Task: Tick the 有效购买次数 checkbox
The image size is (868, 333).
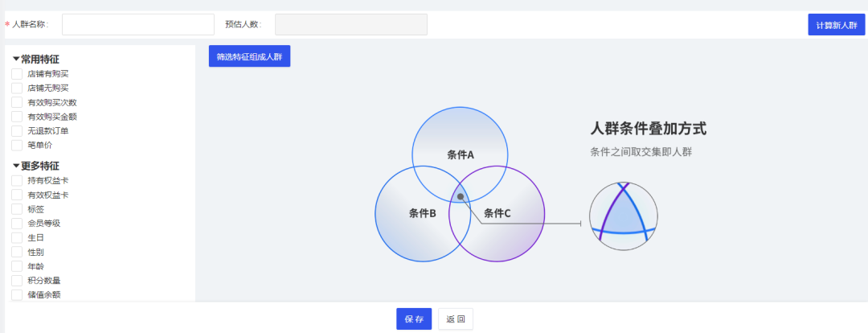Action: [17, 103]
